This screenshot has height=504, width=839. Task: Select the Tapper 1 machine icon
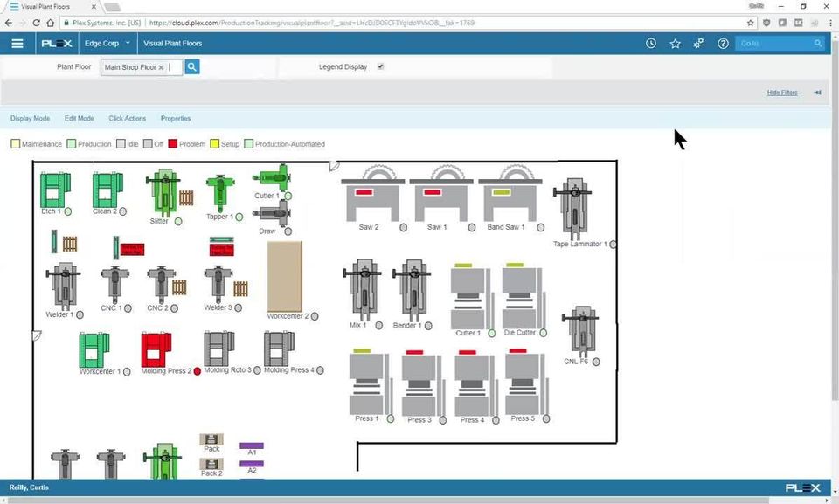pyautogui.click(x=220, y=193)
